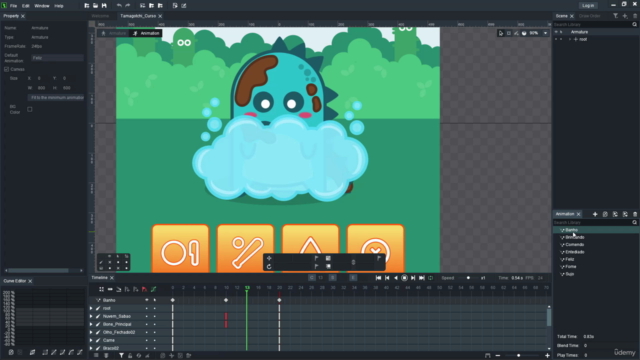Toggle the C onion-skin button on timeline header
The width and height of the screenshot is (640, 360).
[311, 278]
